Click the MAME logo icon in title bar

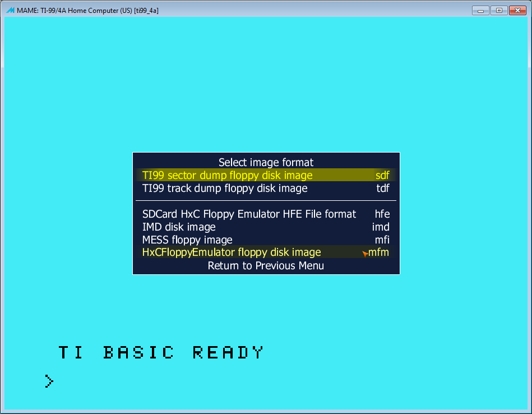(x=11, y=11)
